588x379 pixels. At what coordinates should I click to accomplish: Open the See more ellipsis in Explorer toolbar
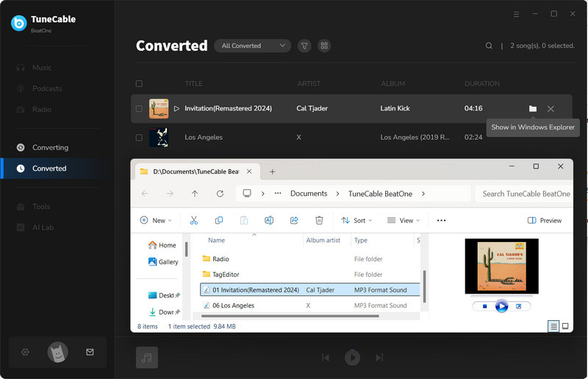click(x=442, y=221)
